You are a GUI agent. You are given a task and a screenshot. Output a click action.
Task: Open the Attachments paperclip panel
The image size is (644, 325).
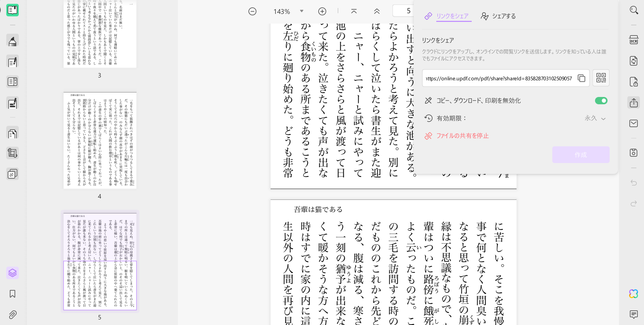[13, 315]
